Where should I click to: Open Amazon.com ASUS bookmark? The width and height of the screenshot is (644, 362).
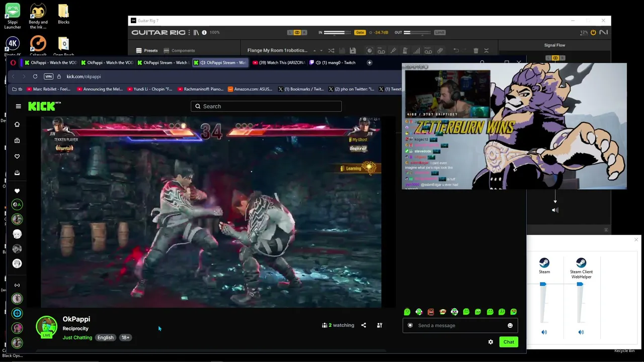click(250, 89)
